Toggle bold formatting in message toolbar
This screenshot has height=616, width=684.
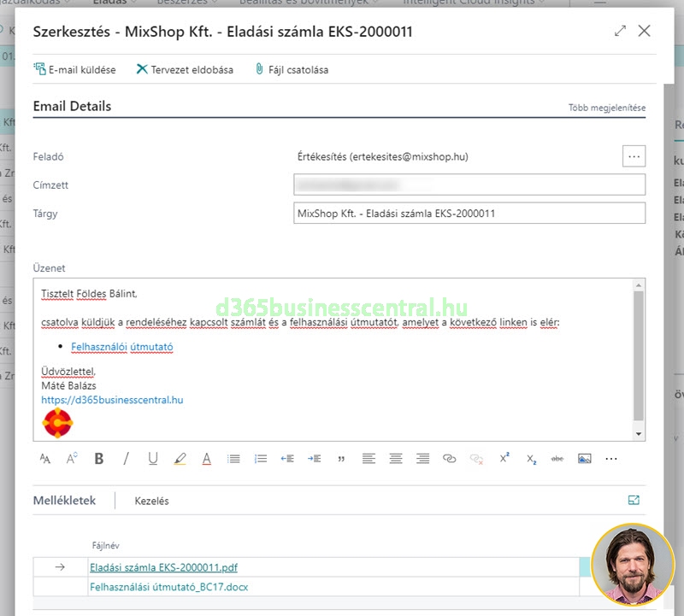(x=99, y=459)
